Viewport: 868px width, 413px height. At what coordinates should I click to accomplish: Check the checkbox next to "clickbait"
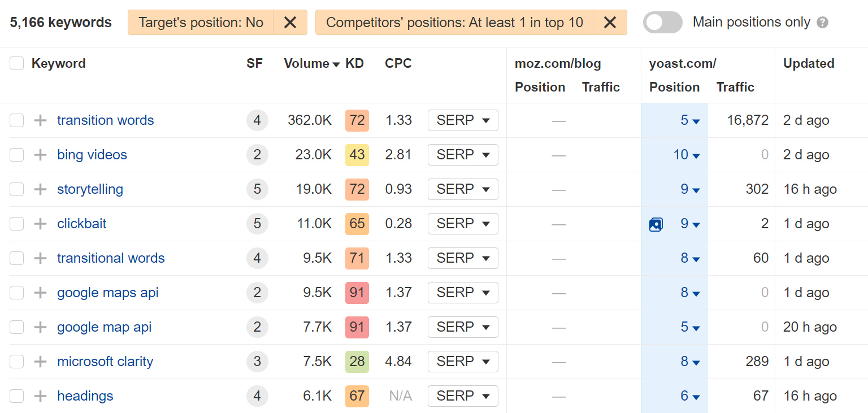[16, 224]
